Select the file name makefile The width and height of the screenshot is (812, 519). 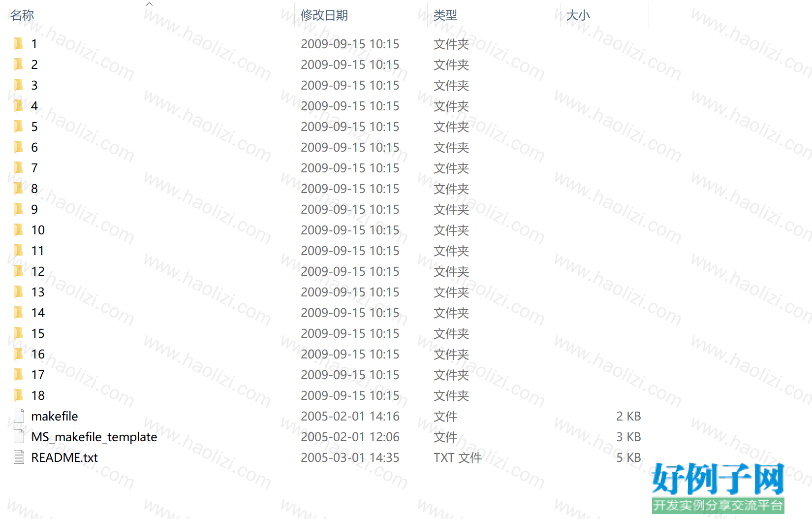click(x=55, y=416)
